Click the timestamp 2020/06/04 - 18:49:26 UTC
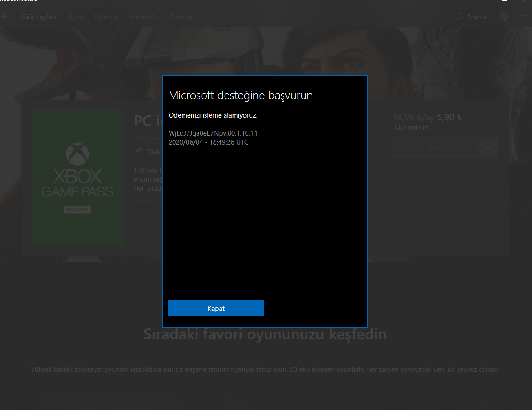The height and width of the screenshot is (410, 532). point(209,142)
